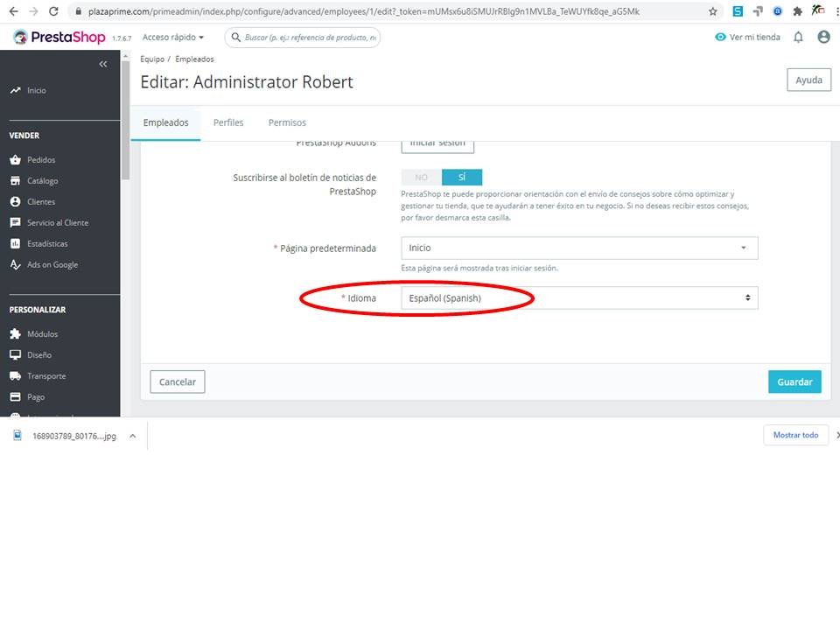Click the Iniciar sesión Addons button
Screen dimensions: 840x630
pos(437,145)
